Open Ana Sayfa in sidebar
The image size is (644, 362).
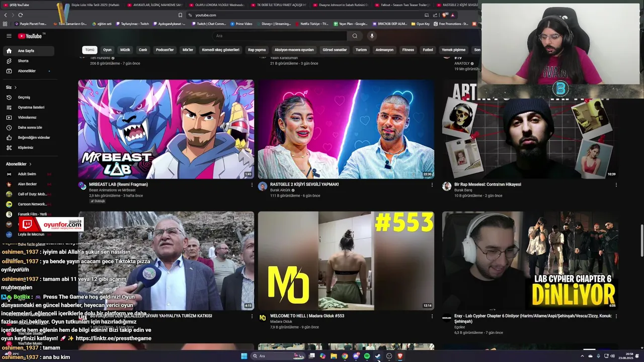[28, 51]
